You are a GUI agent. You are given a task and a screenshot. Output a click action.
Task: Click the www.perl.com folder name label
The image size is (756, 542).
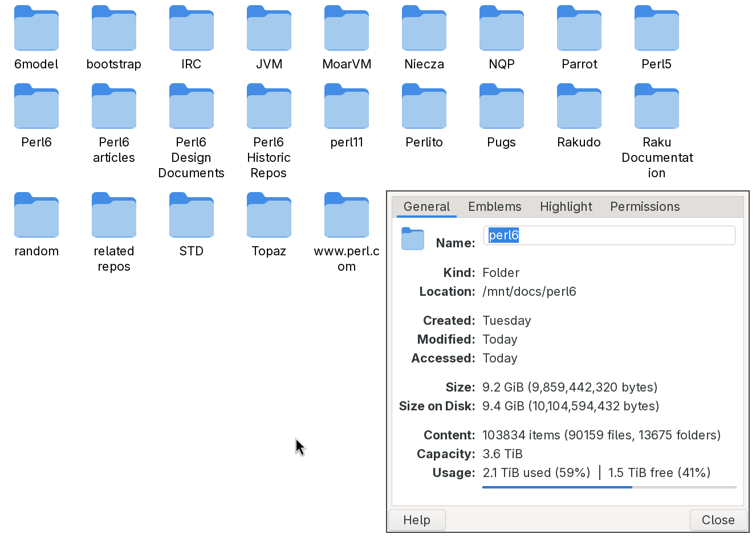tap(347, 259)
